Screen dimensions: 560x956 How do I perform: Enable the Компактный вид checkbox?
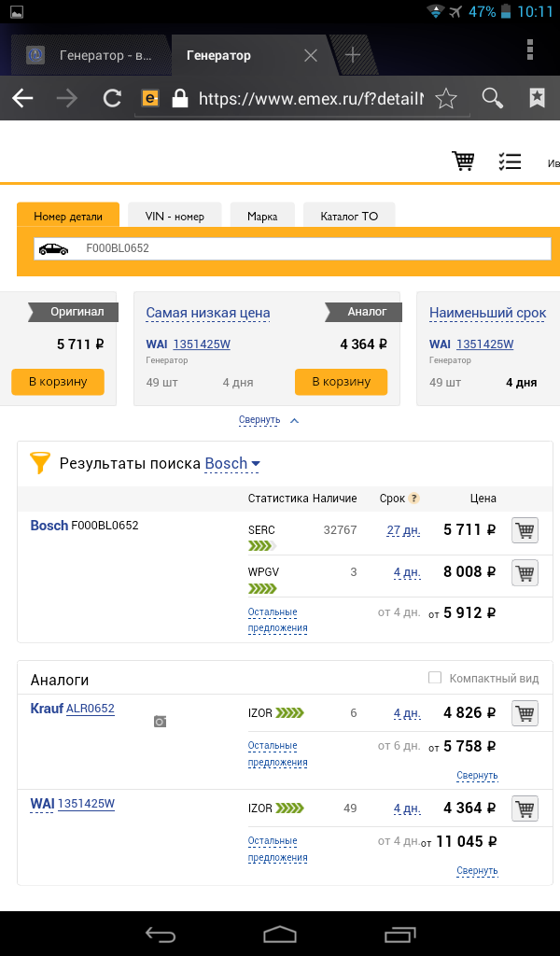[x=434, y=678]
